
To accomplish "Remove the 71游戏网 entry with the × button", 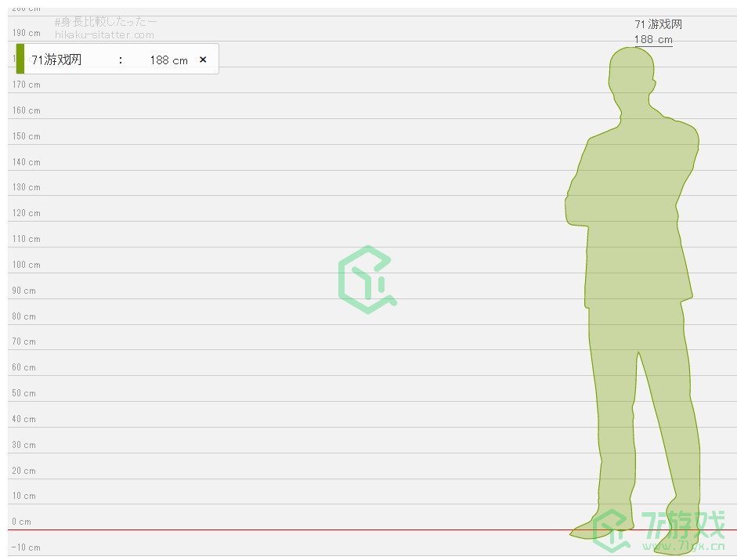I will (203, 60).
